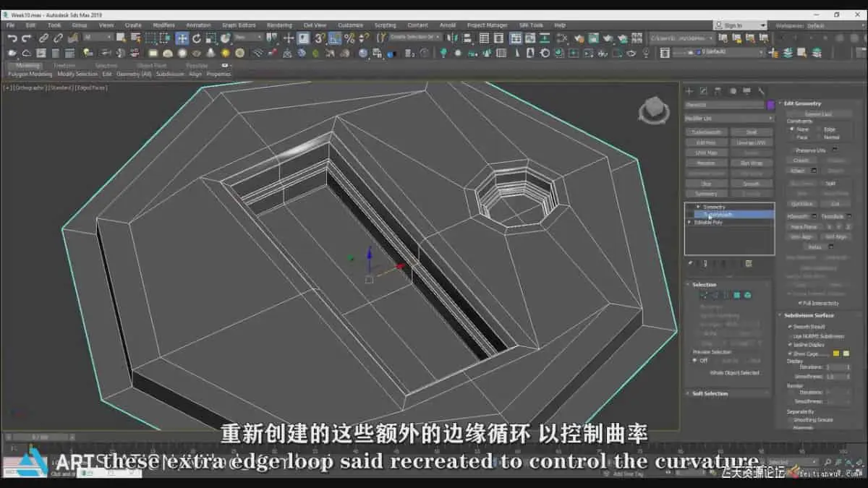This screenshot has width=868, height=488.
Task: Click the QuickSlice button
Action: (x=801, y=204)
